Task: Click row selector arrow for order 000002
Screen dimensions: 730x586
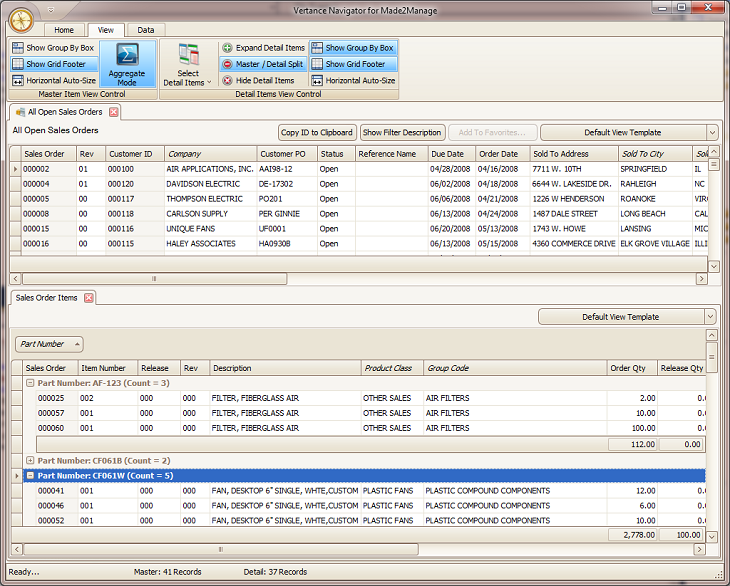Action: point(15,169)
